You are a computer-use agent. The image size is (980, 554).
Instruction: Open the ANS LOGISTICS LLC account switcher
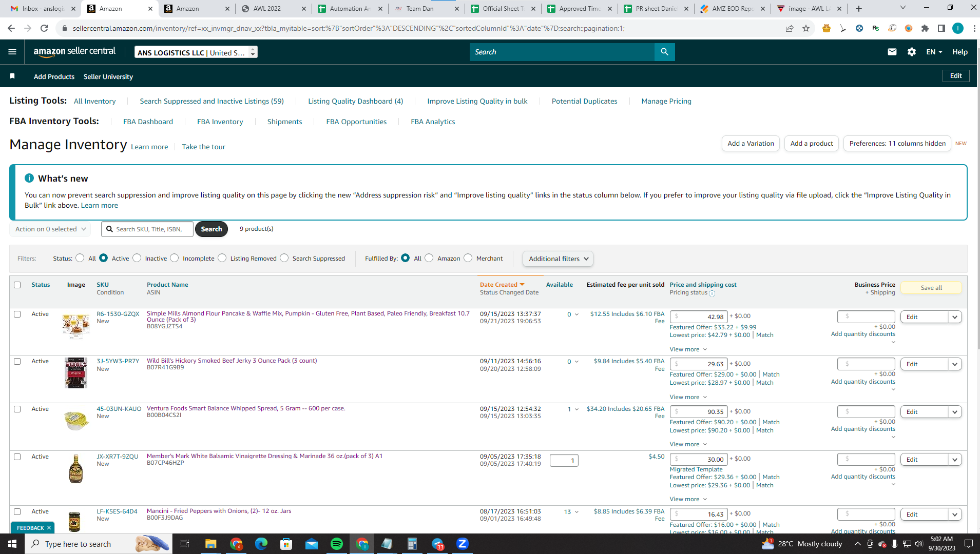pos(196,52)
